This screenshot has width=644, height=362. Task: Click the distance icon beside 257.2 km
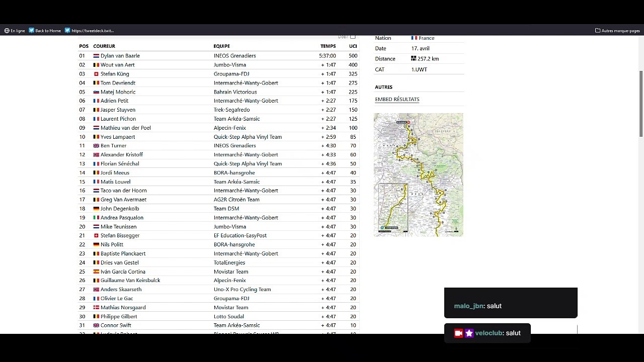tap(414, 59)
